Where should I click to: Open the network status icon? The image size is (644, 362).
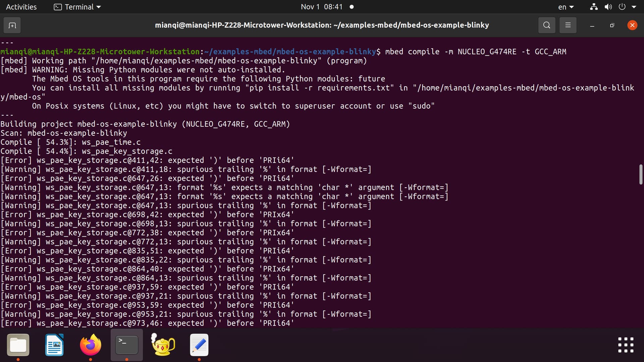pyautogui.click(x=594, y=7)
